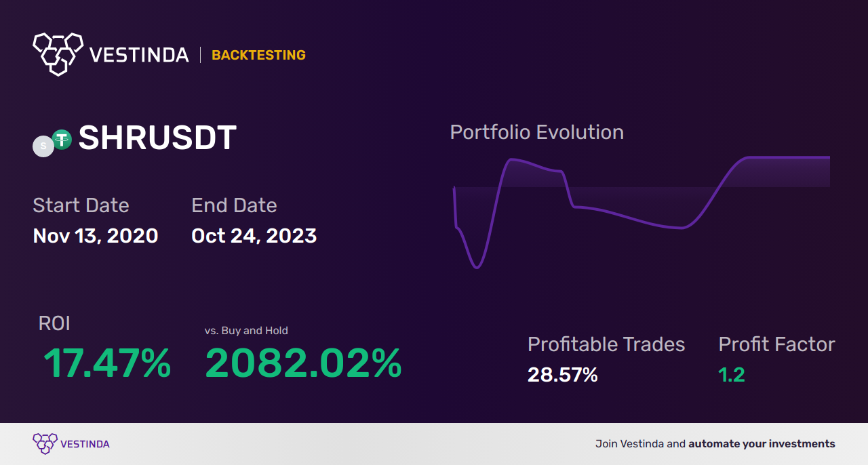Open the BACKTESTING label in header
This screenshot has height=465, width=868.
pyautogui.click(x=258, y=56)
